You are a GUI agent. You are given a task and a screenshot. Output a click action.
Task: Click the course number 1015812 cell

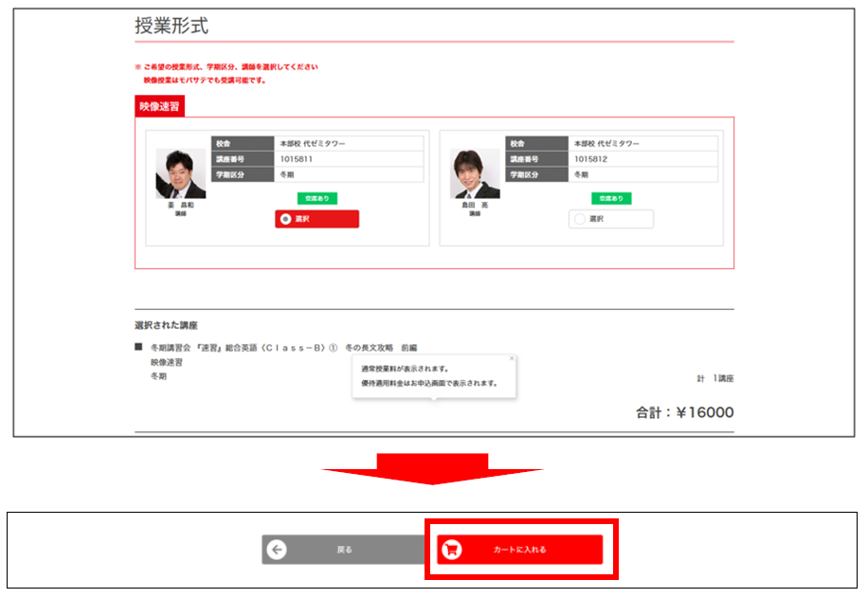(642, 159)
